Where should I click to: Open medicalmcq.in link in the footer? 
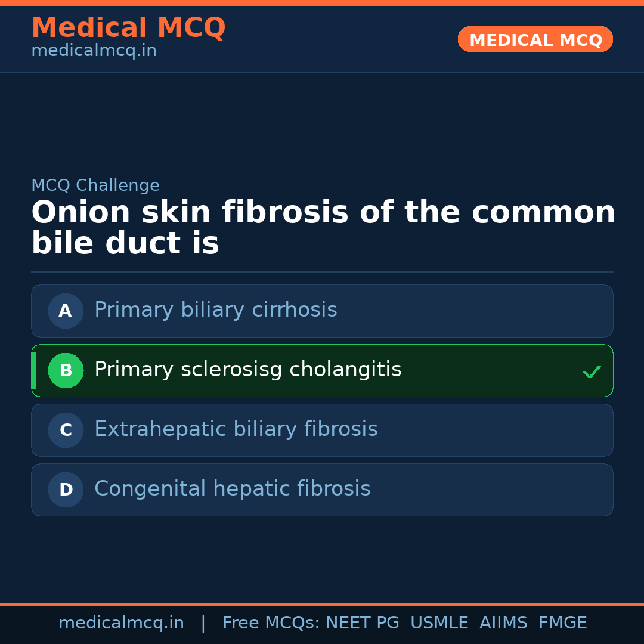[121, 623]
